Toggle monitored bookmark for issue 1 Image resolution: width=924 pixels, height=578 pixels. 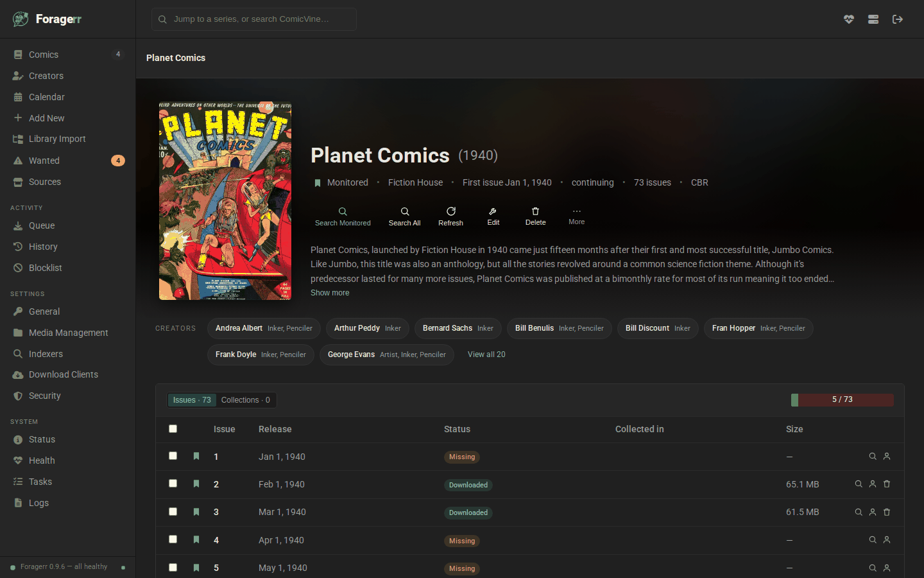(196, 456)
